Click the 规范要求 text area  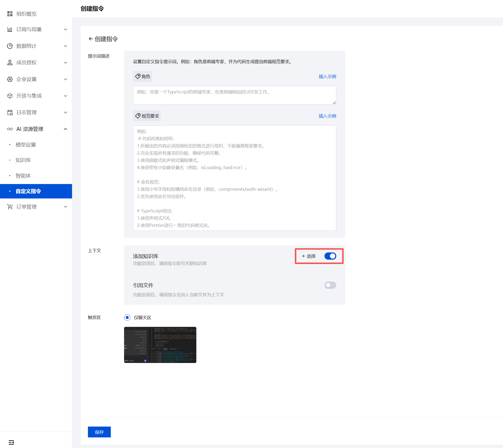tap(234, 178)
